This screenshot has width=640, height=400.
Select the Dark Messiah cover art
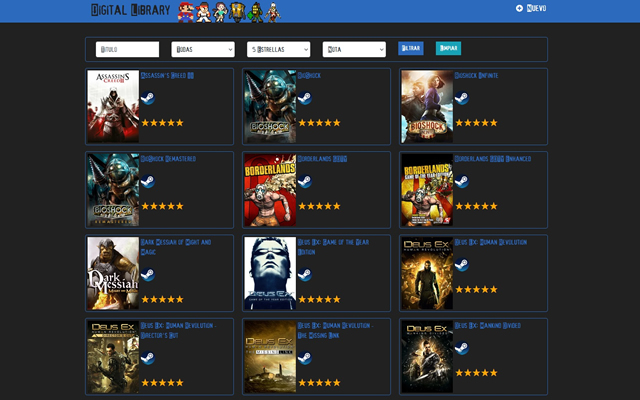[113, 273]
